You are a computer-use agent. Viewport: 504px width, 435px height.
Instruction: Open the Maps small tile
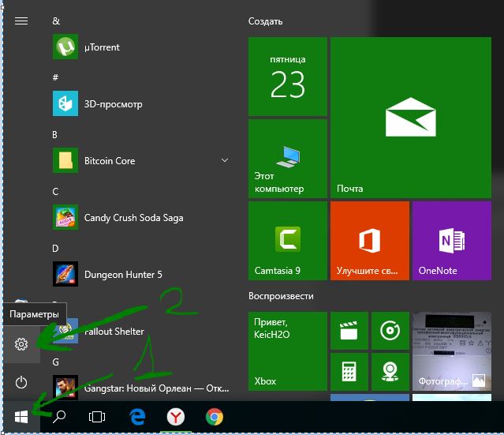tap(390, 372)
